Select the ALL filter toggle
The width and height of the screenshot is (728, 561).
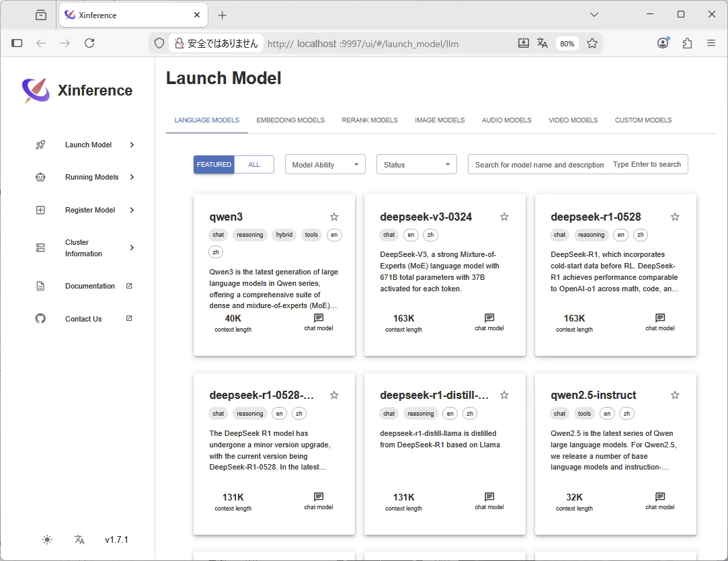[x=254, y=165]
